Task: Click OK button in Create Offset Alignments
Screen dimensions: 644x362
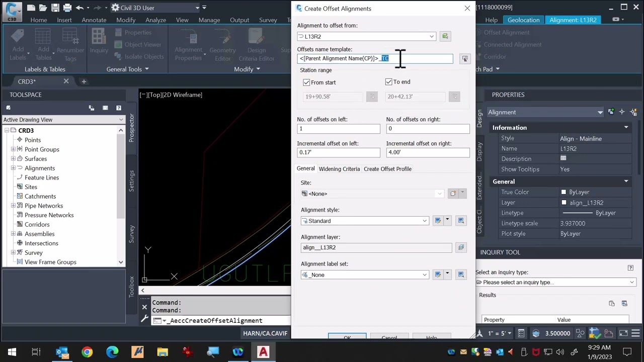Action: [347, 337]
